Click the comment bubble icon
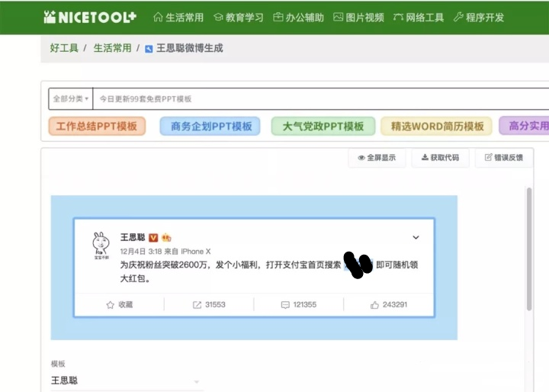 click(285, 305)
